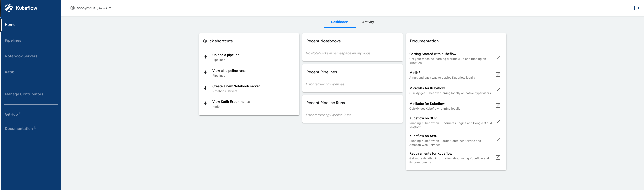Viewport: 644px width, 190px height.
Task: Switch to the Activity tab
Action: pyautogui.click(x=368, y=22)
